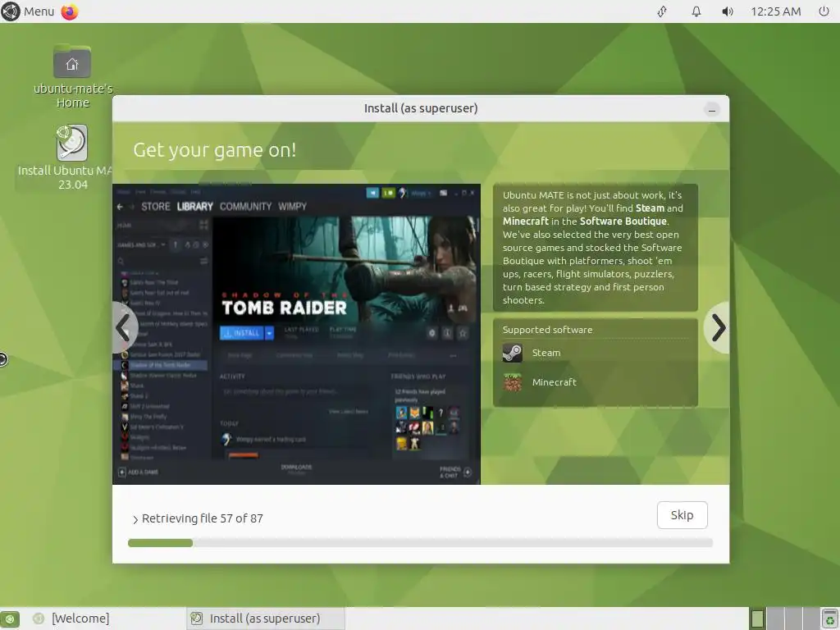
Task: Minimize the Install (as superuser) window
Action: [x=711, y=110]
